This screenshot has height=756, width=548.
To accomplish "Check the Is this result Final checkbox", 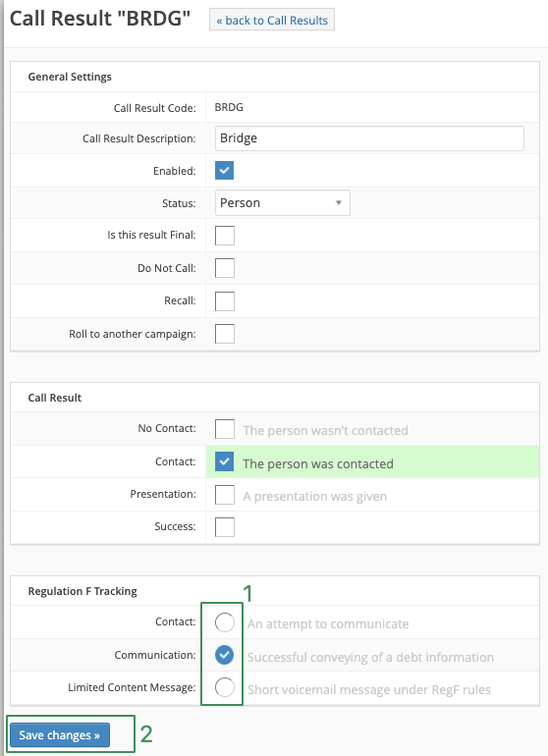I will (225, 236).
